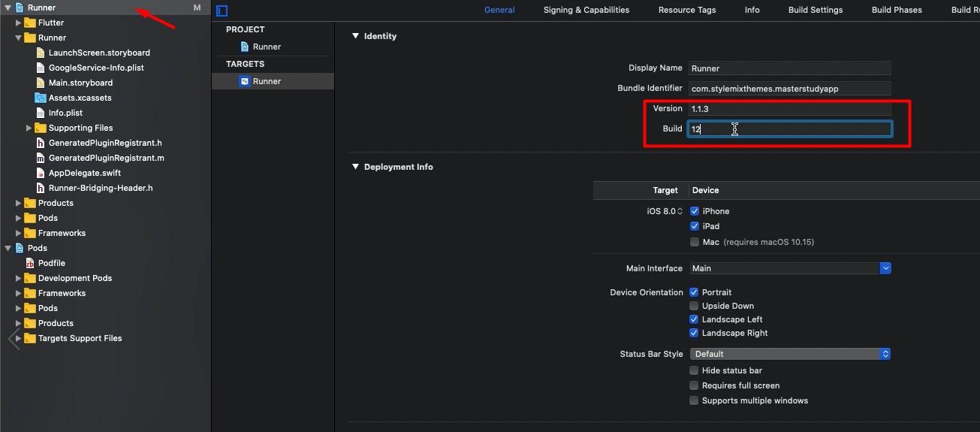Open the Main Interface dropdown
The image size is (980, 432).
(885, 268)
